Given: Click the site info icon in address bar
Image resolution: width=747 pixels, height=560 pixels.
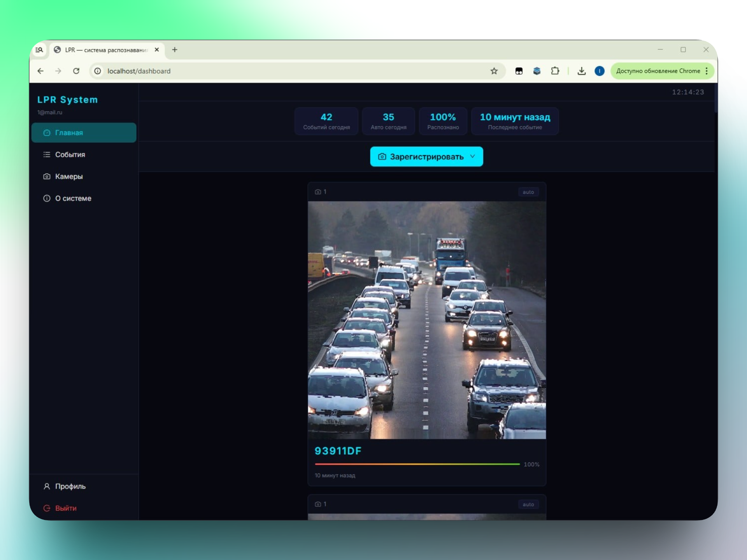Looking at the screenshot, I should (x=98, y=71).
